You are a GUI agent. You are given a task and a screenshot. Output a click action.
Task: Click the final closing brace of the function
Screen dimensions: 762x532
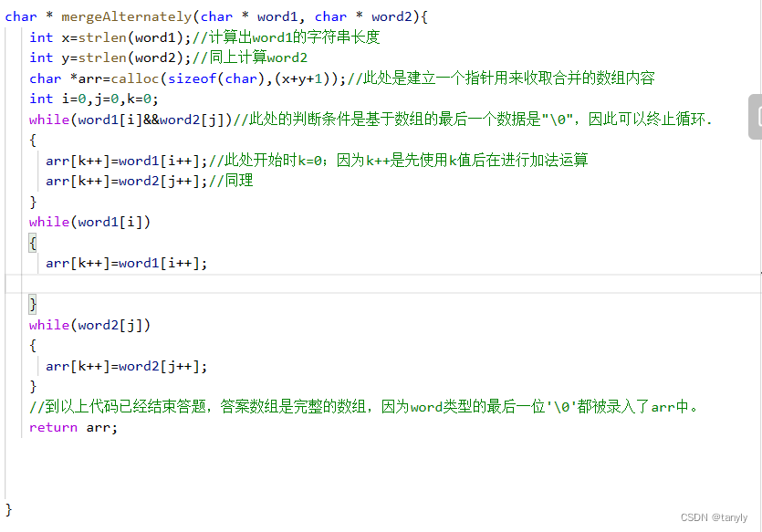click(x=9, y=511)
